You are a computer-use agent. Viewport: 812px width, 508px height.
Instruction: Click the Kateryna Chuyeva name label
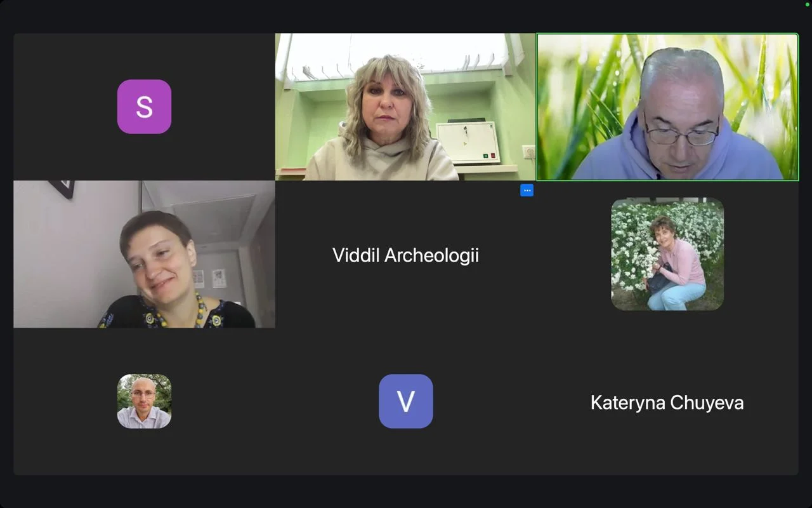pos(667,403)
